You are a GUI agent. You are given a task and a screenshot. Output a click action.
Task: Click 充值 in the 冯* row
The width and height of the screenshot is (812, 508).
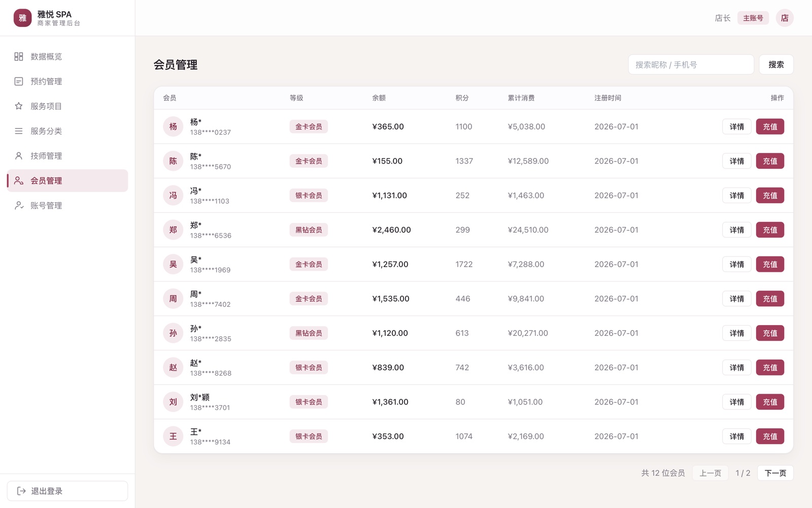click(x=770, y=196)
